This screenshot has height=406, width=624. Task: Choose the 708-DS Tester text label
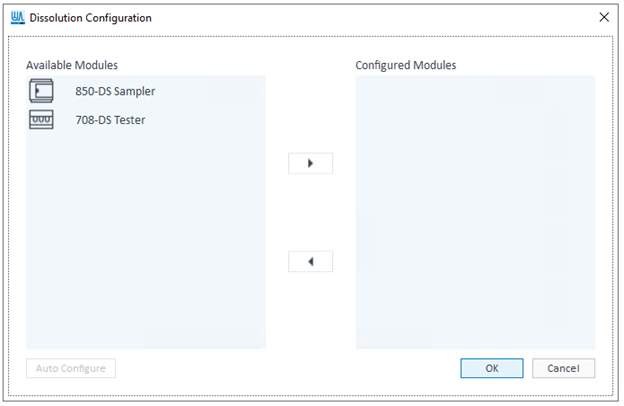pyautogui.click(x=109, y=119)
